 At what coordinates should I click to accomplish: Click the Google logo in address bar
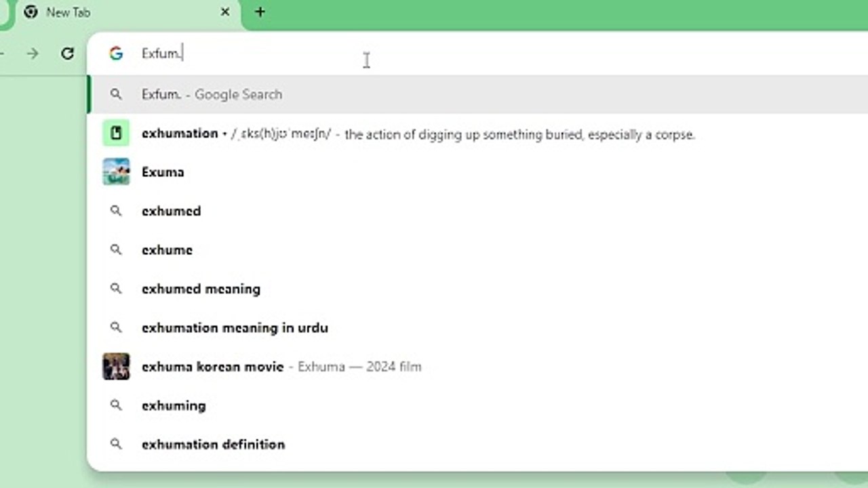pos(116,54)
